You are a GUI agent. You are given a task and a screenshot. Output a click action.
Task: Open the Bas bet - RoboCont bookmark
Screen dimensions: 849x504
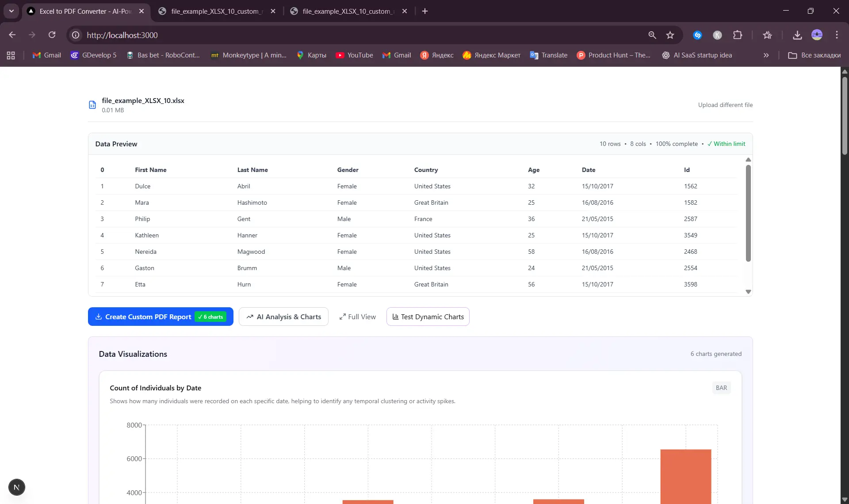coord(163,55)
